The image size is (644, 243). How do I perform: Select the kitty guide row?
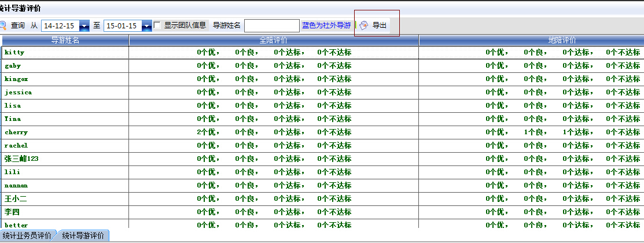tap(14, 53)
